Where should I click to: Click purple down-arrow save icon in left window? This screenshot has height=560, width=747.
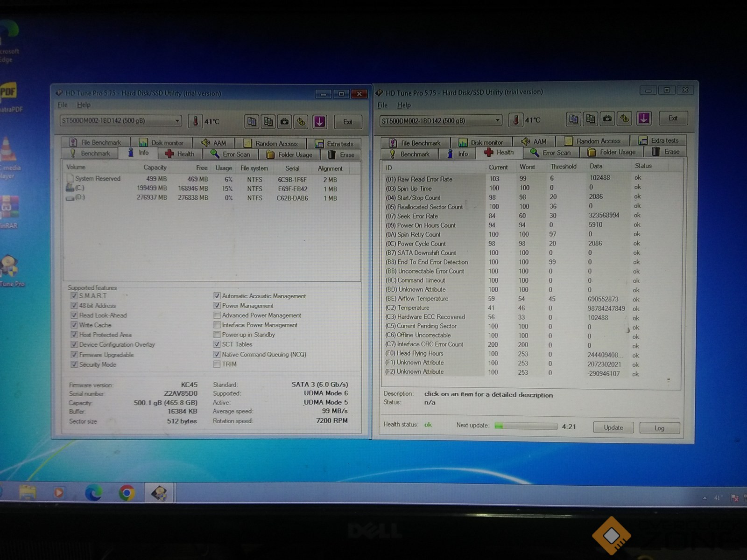pos(320,122)
